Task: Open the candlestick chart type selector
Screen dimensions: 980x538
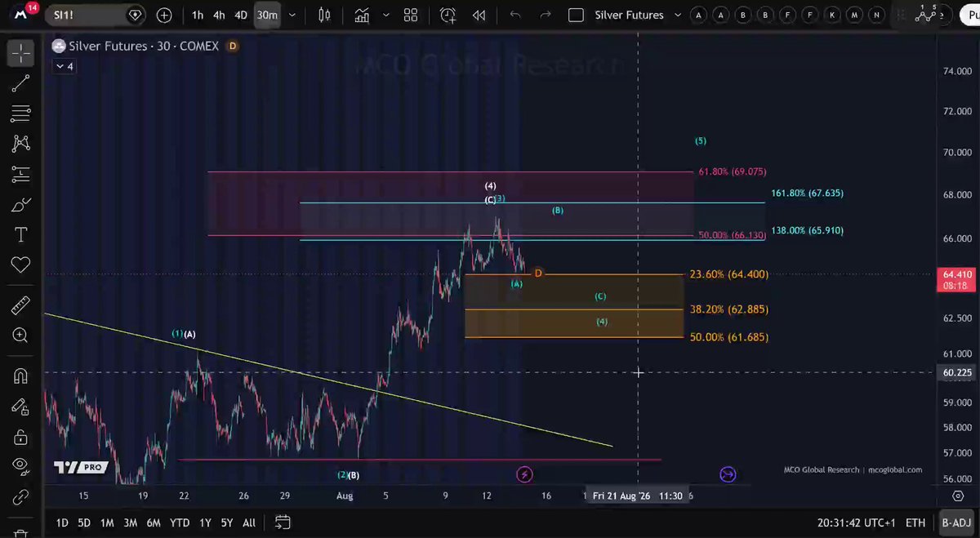Action: [x=324, y=15]
